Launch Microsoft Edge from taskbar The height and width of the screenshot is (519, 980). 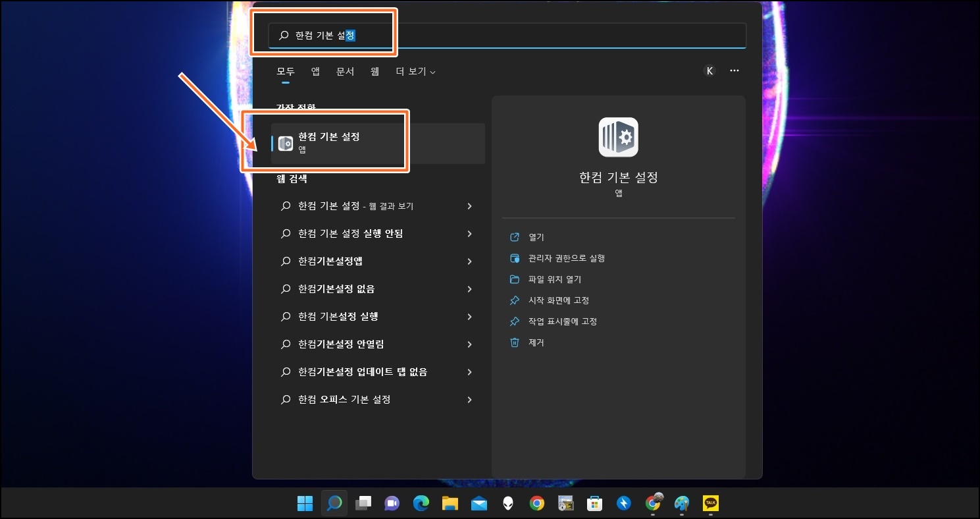tap(421, 503)
